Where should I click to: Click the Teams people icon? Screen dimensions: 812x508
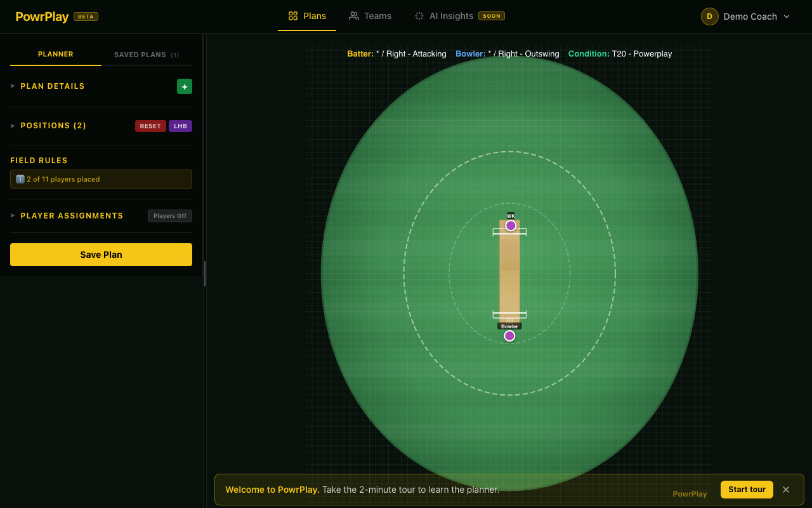354,16
